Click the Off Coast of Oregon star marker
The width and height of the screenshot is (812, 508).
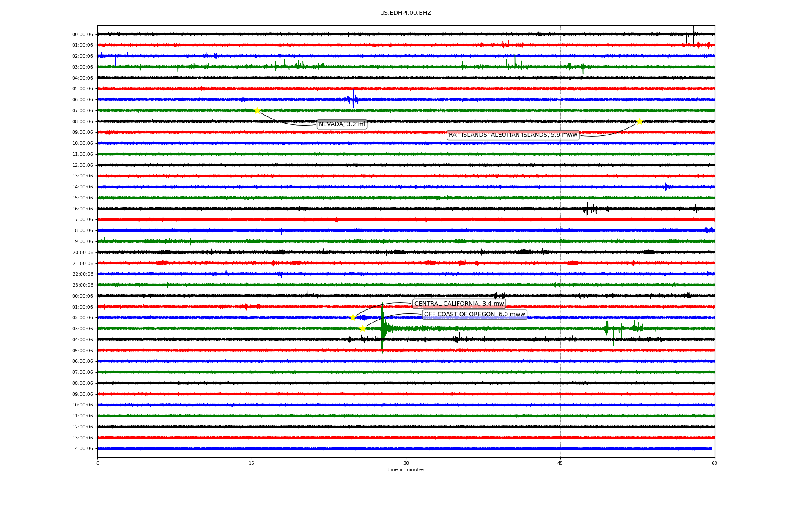coord(362,329)
